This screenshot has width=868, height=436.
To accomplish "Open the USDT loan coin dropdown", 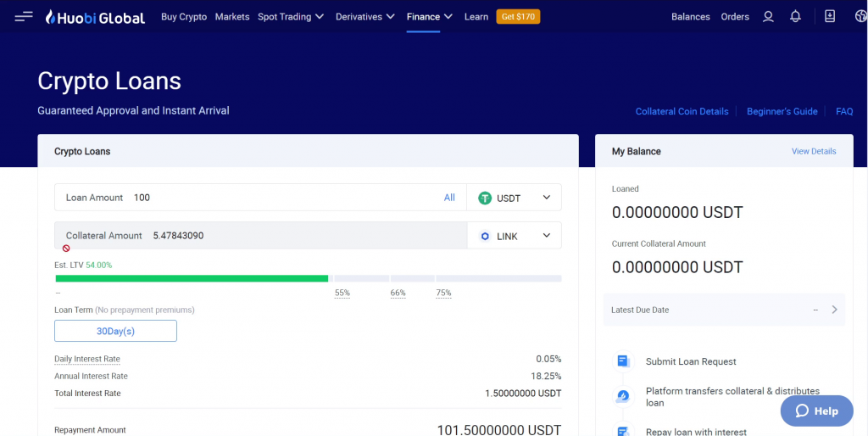I will coord(514,198).
